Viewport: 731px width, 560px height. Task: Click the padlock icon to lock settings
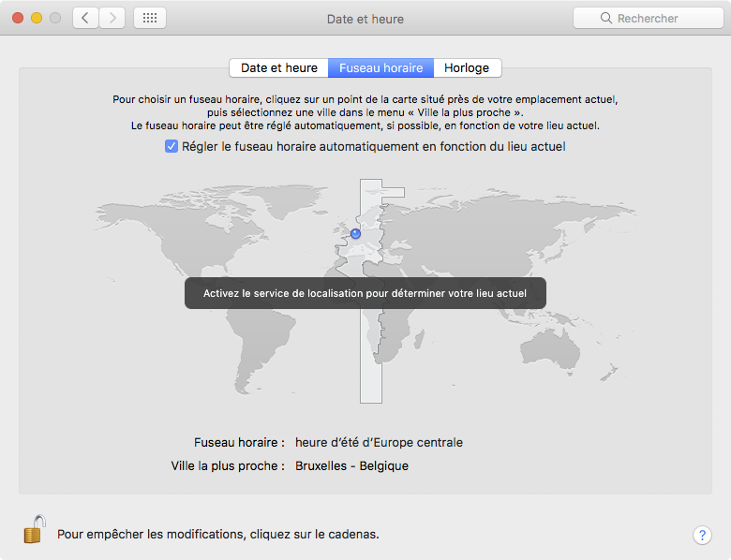click(x=35, y=529)
